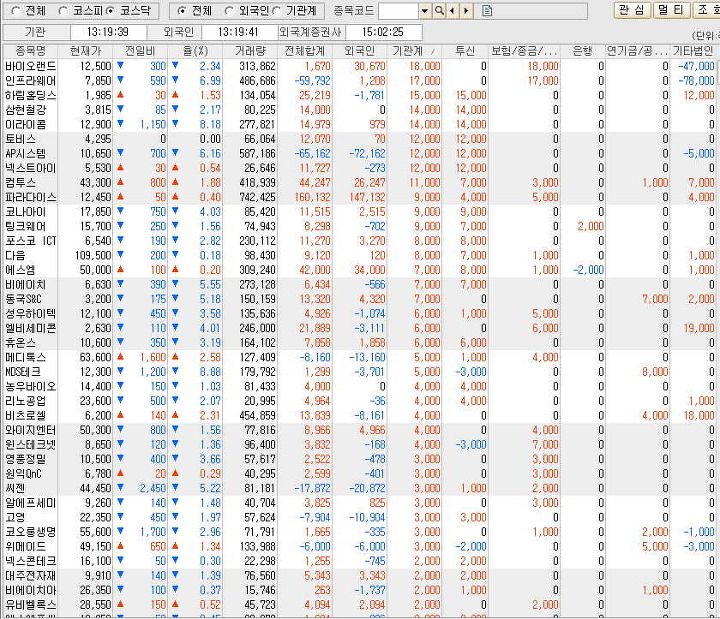The height and width of the screenshot is (619, 720).
Task: Sort by the 전체합계 column header
Action: (305, 51)
